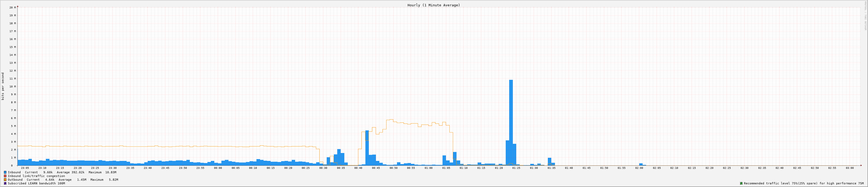
Task: Click the tallest inbound spike near 01:23
Action: pos(511,121)
